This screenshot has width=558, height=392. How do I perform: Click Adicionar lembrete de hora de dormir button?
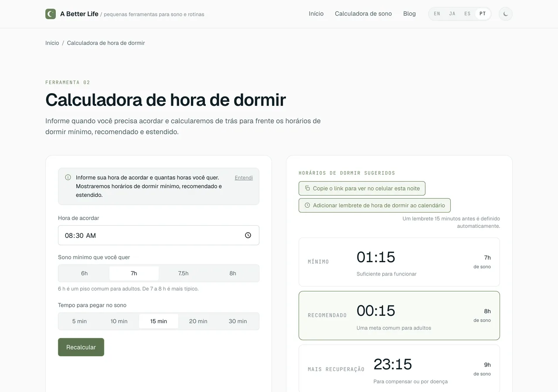coord(374,205)
